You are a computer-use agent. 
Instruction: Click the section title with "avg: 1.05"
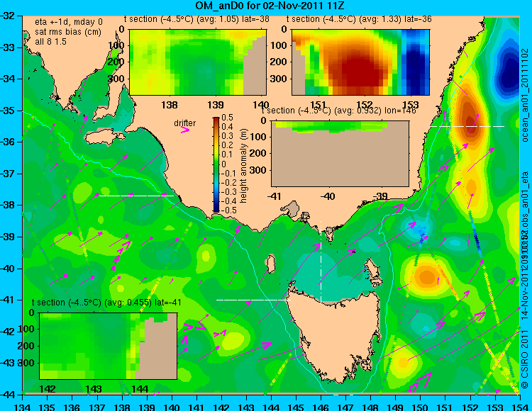point(196,19)
